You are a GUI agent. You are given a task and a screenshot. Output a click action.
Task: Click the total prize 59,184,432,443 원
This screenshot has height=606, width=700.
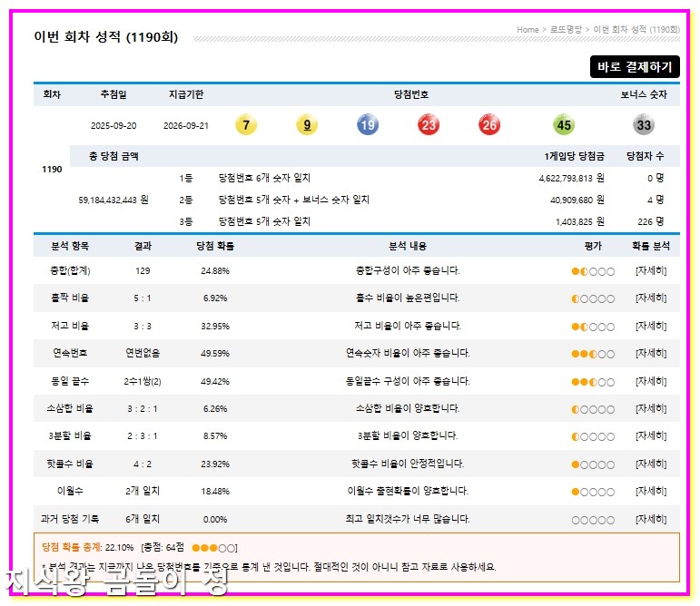click(113, 200)
